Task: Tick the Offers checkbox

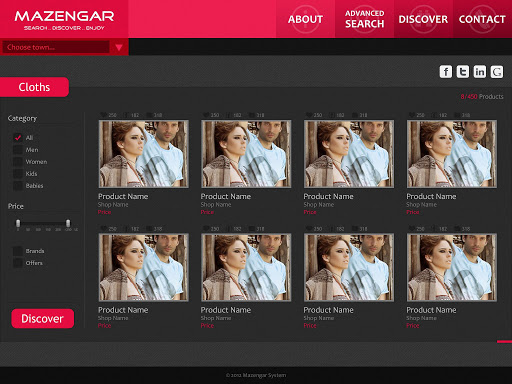Action: pos(18,263)
